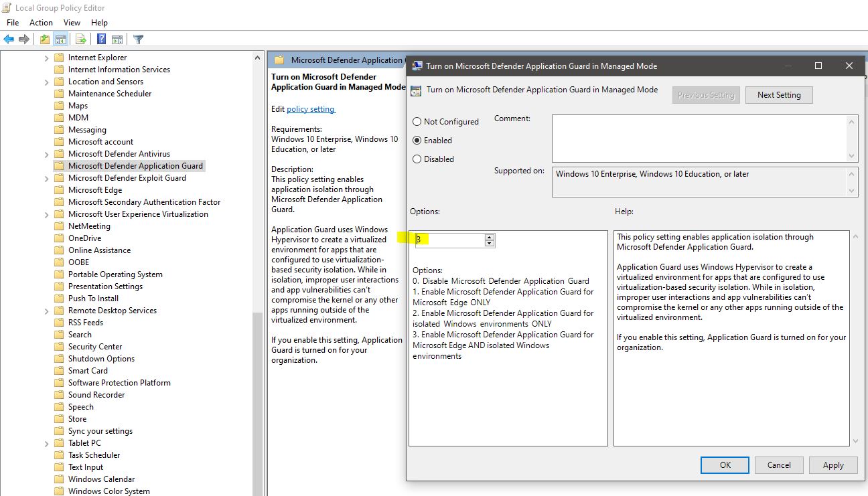Image resolution: width=868 pixels, height=496 pixels.
Task: Open the View menu
Action: click(x=72, y=22)
